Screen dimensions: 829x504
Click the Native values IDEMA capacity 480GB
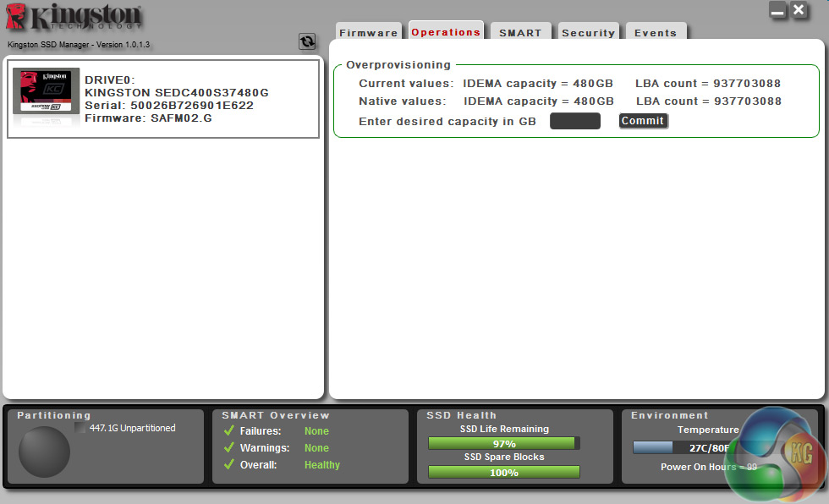pos(539,101)
